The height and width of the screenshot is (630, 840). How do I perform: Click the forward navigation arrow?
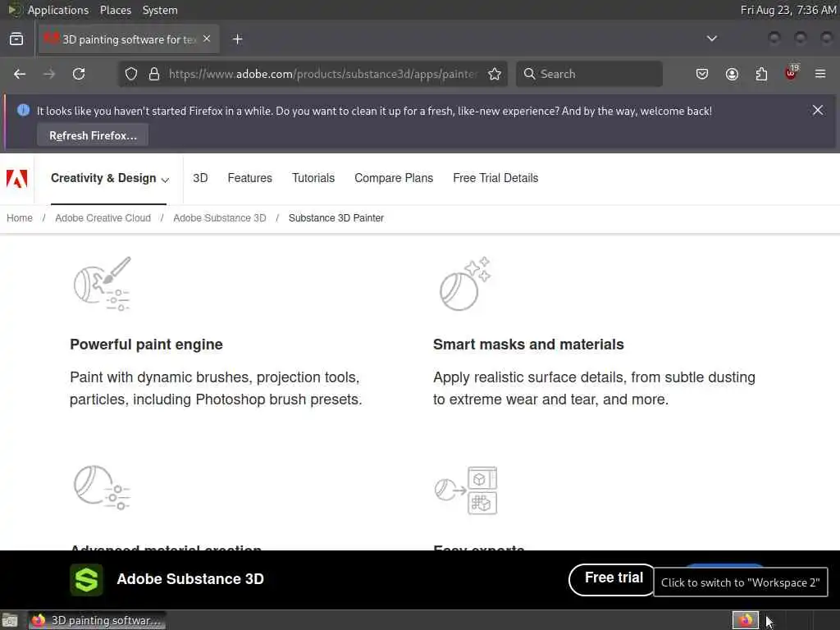coord(49,74)
